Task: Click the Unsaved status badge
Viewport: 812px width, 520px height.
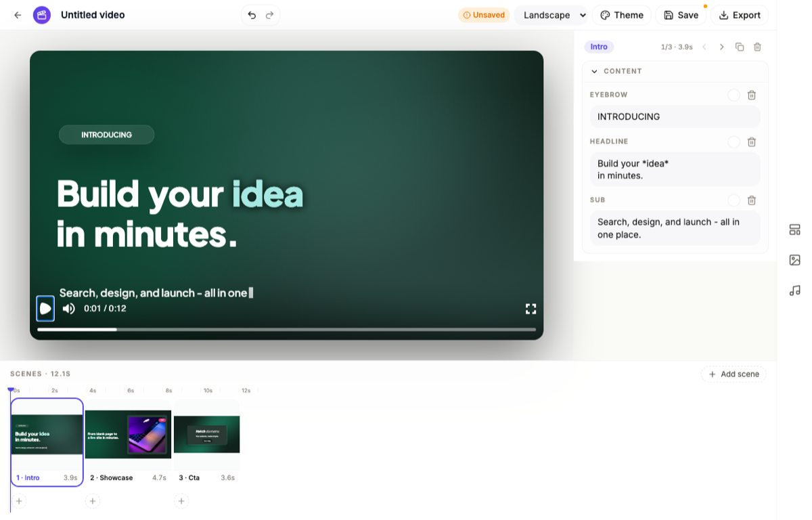Action: point(484,15)
